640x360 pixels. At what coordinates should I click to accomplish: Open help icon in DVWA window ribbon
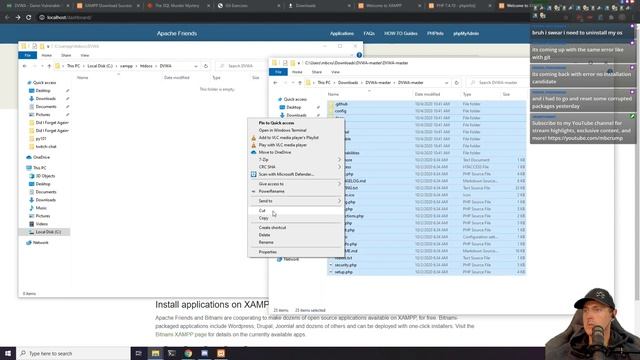click(x=359, y=55)
